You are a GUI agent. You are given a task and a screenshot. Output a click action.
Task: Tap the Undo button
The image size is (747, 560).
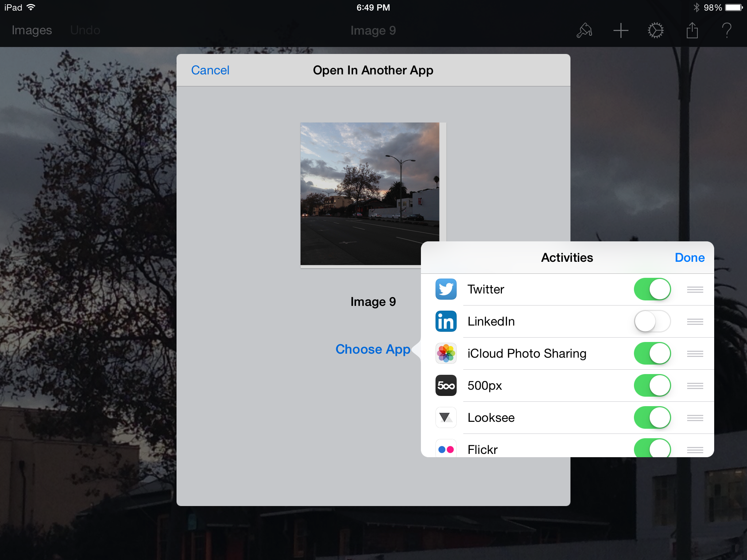tap(85, 30)
